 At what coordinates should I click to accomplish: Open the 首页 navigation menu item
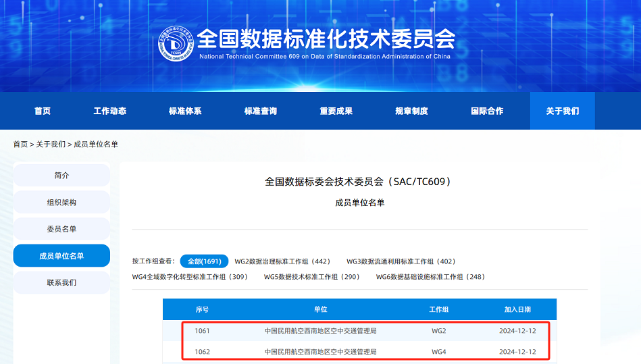click(x=43, y=111)
